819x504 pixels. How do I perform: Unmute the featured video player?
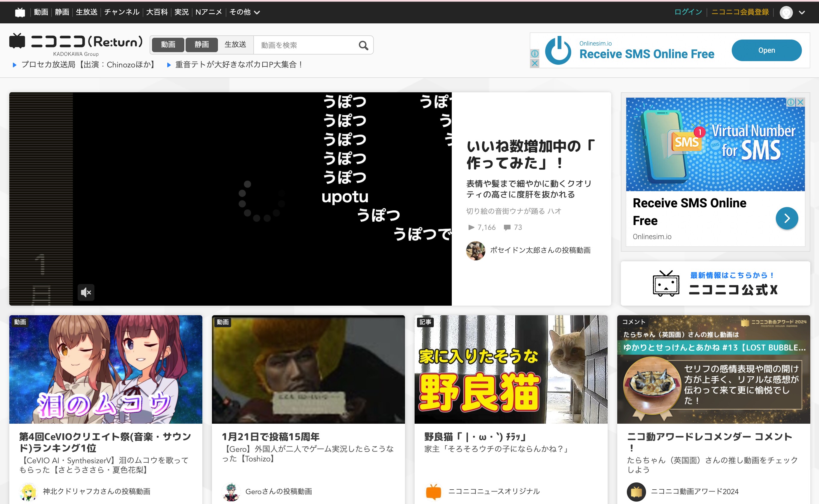point(86,292)
